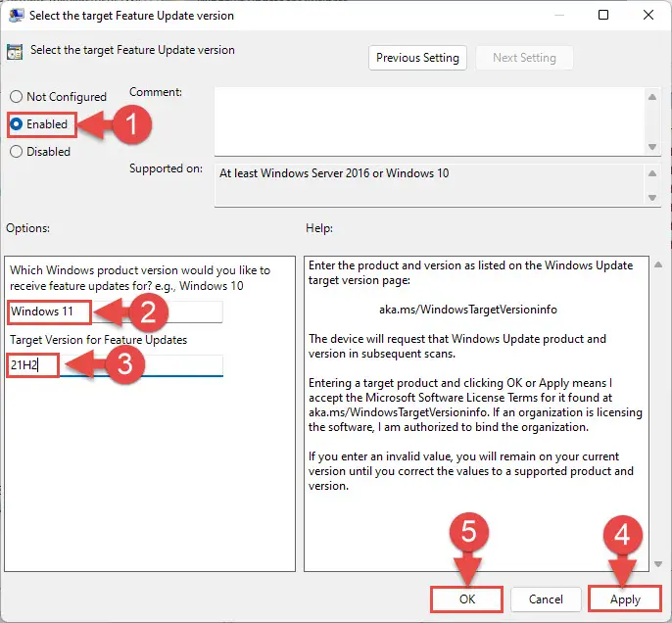This screenshot has height=623, width=672.
Task: Click inside the Comment text area
Action: tap(428, 119)
